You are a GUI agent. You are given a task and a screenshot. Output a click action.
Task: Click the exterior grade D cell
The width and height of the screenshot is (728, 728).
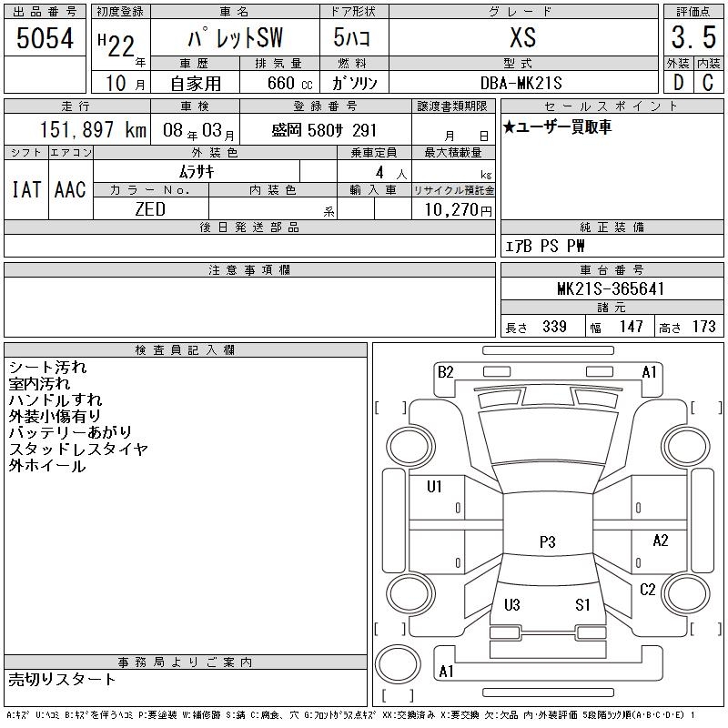coord(677,82)
